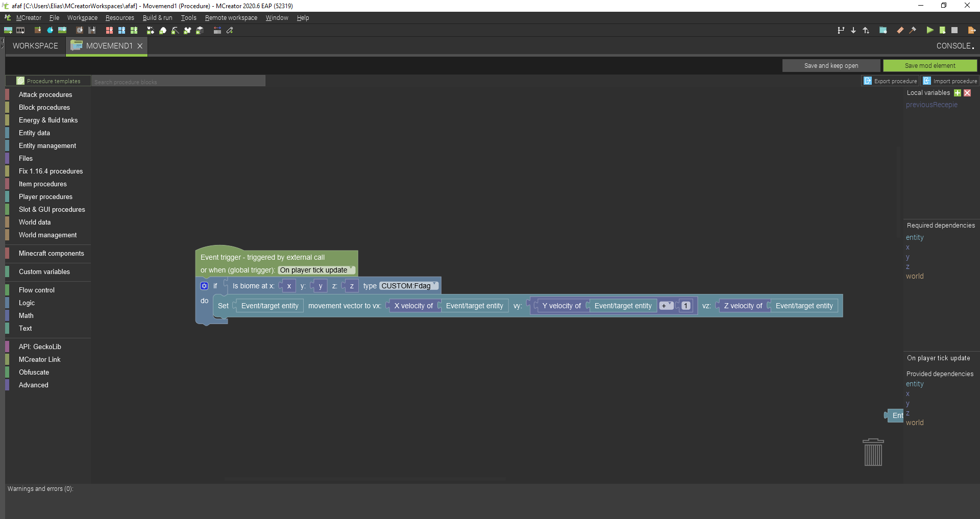The image size is (980, 519).
Task: Click the paperclip link toolbar icon
Action: (230, 30)
